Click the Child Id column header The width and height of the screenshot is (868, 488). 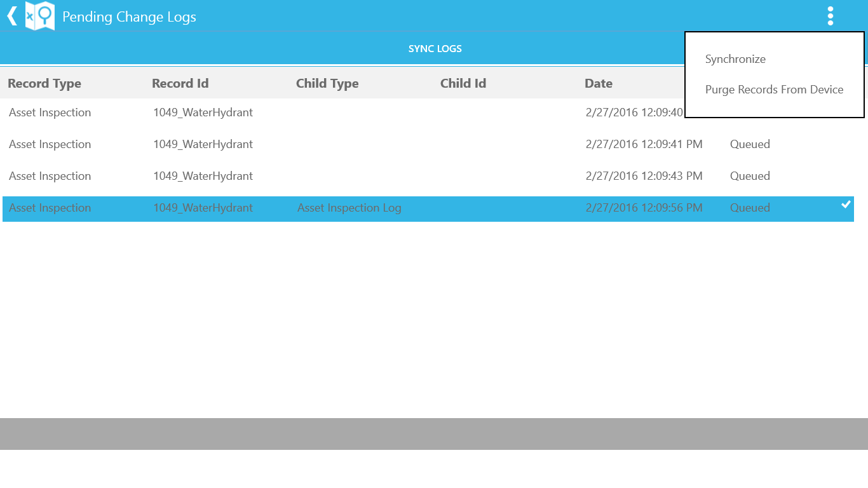pos(463,83)
